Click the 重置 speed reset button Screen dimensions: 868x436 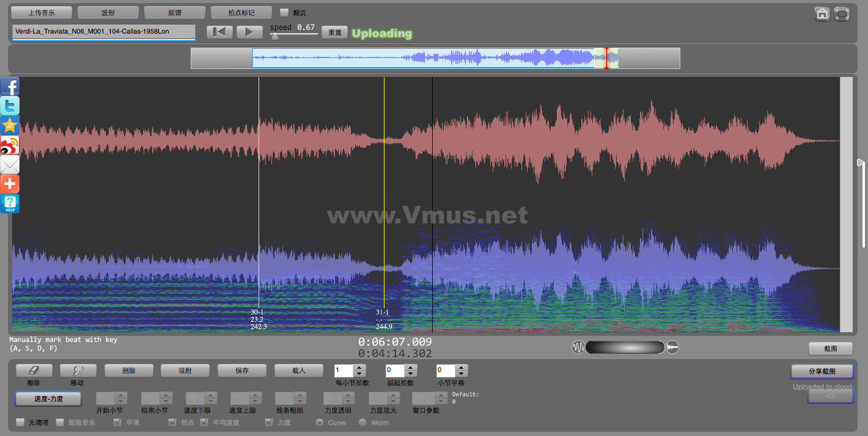click(334, 32)
